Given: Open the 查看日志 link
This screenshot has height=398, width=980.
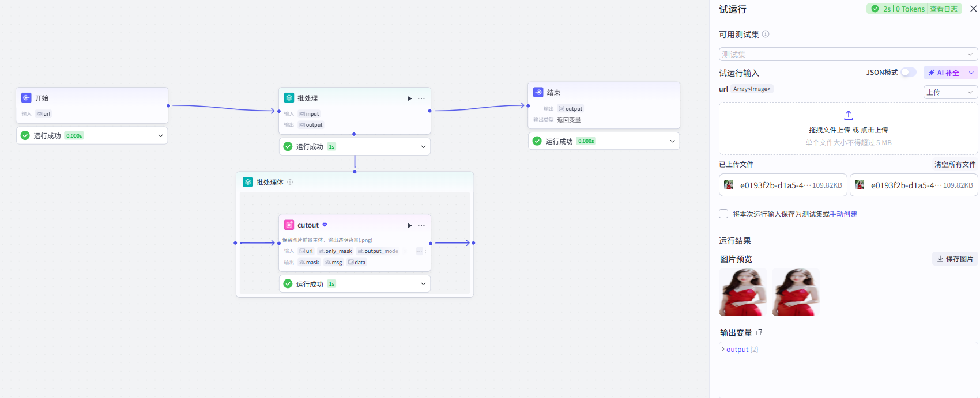Looking at the screenshot, I should (x=944, y=9).
